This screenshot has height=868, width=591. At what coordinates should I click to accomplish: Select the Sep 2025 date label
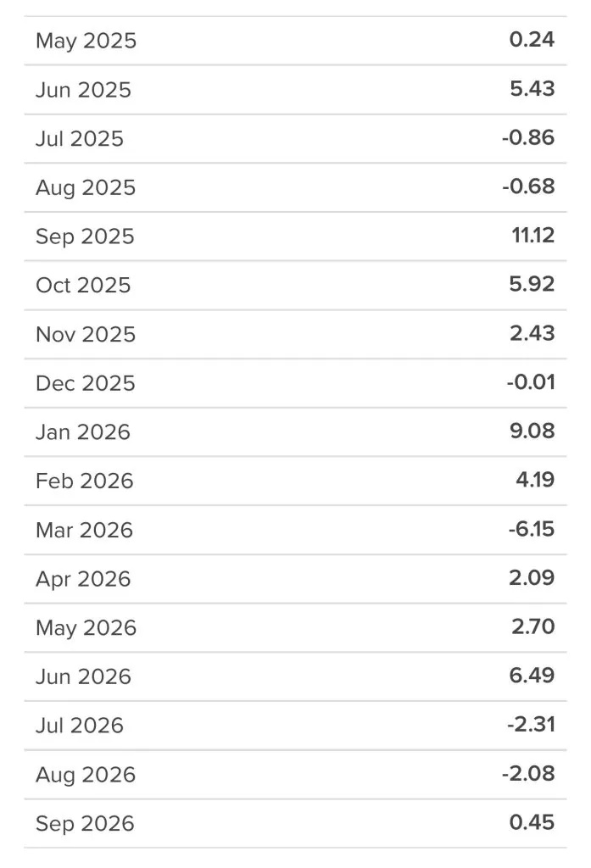coord(86,237)
